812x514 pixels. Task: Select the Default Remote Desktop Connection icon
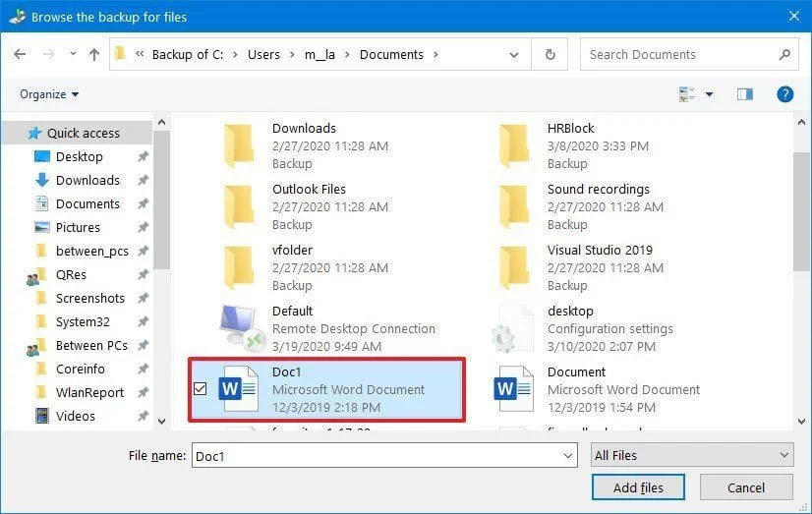238,328
